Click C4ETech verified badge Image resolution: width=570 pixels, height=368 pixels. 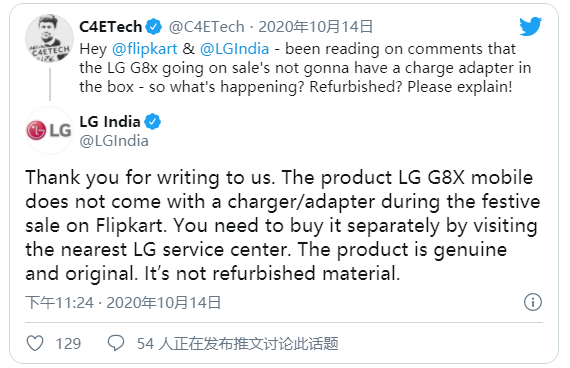coord(153,27)
